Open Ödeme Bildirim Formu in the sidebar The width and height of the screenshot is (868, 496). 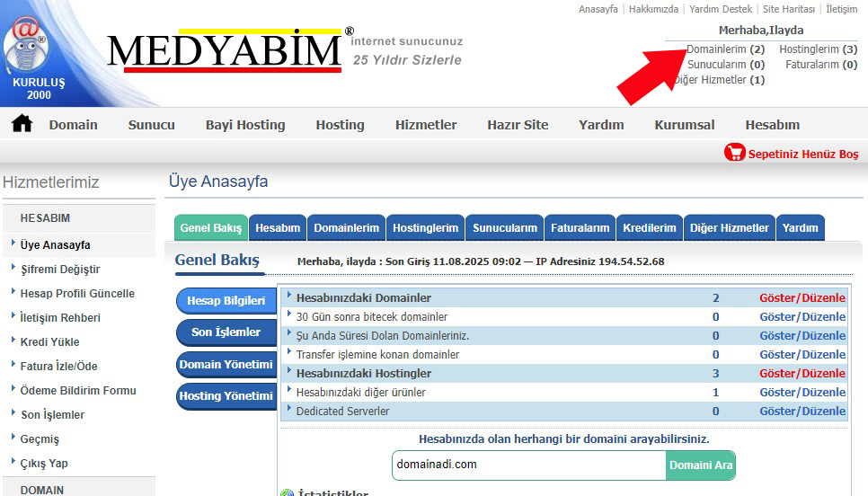click(x=78, y=390)
